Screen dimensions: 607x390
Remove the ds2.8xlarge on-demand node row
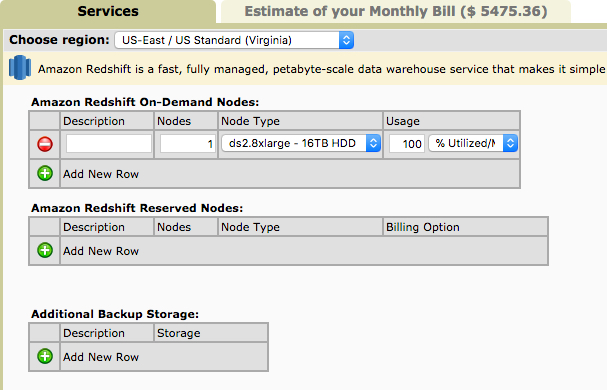click(45, 144)
